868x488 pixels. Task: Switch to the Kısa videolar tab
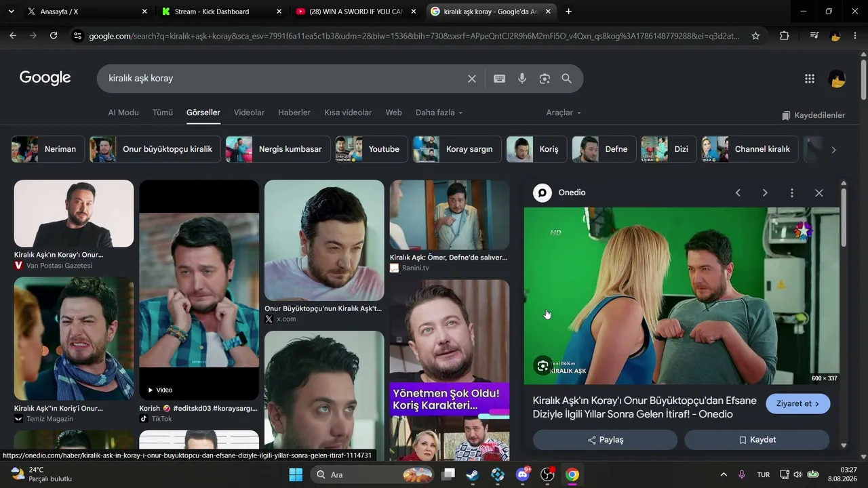tap(348, 113)
